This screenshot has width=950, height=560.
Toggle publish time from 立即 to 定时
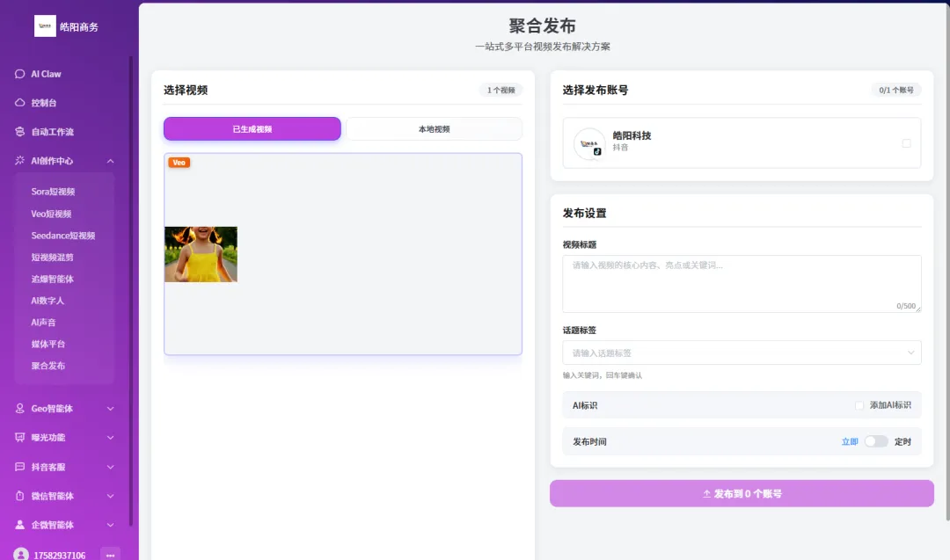coord(876,441)
